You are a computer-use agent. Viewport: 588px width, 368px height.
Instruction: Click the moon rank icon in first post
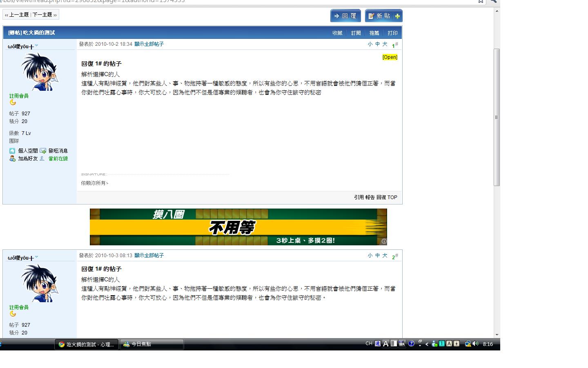pyautogui.click(x=13, y=102)
